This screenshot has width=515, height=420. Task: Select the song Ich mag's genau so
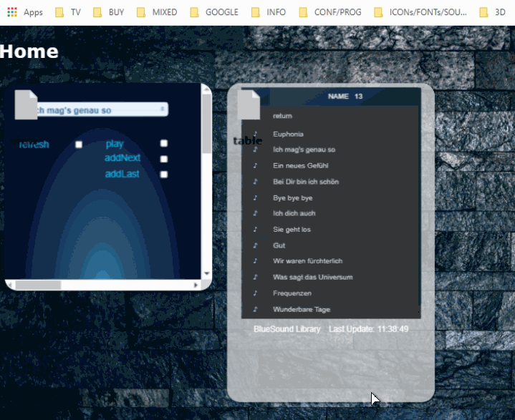tap(304, 150)
